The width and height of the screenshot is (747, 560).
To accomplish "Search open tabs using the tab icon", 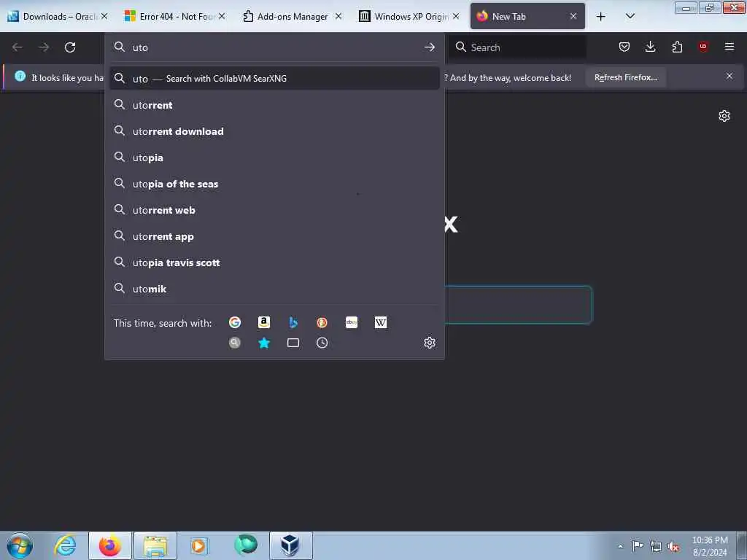I will click(293, 343).
